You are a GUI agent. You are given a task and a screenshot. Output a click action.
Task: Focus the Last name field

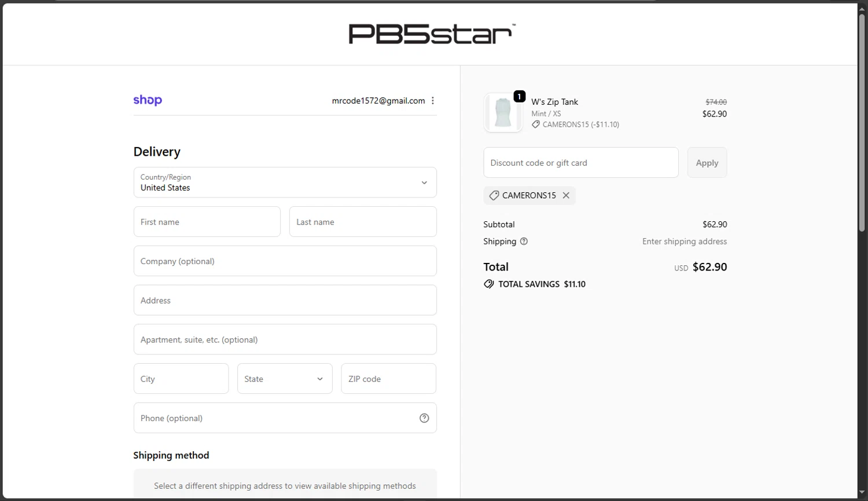363,222
